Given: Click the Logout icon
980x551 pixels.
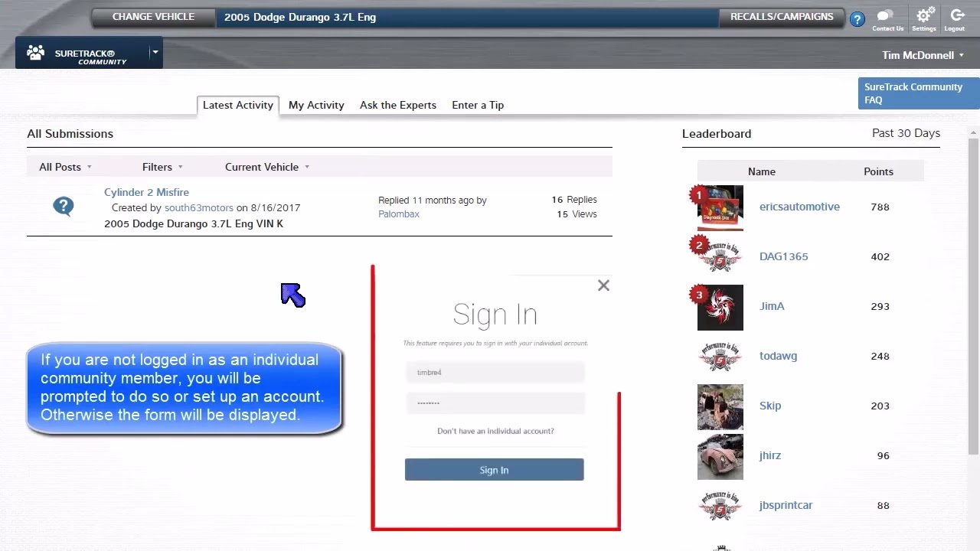Looking at the screenshot, I should pos(955,16).
